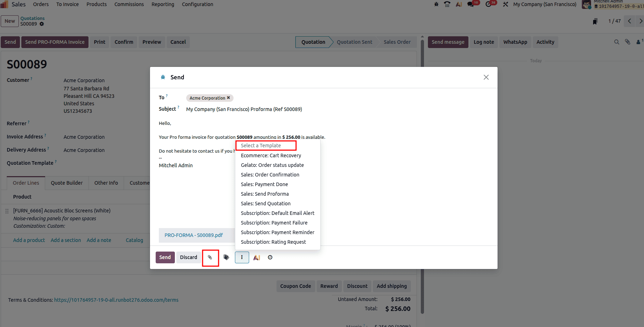This screenshot has width=644, height=327.
Task: Confirm the quotation
Action: click(124, 42)
